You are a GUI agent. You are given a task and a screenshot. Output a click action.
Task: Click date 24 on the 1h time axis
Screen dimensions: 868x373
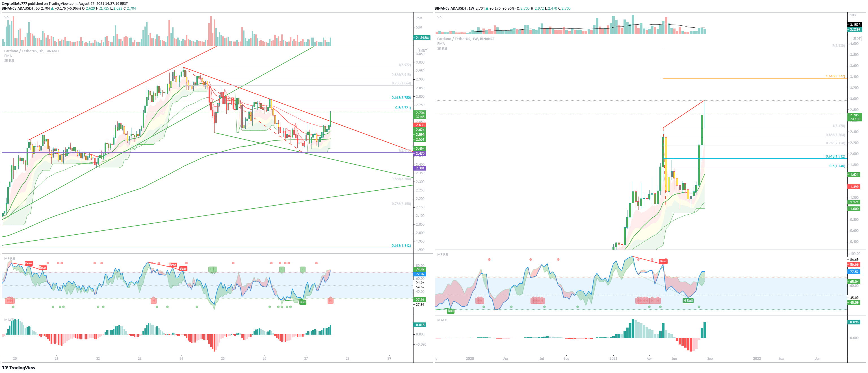181,359
